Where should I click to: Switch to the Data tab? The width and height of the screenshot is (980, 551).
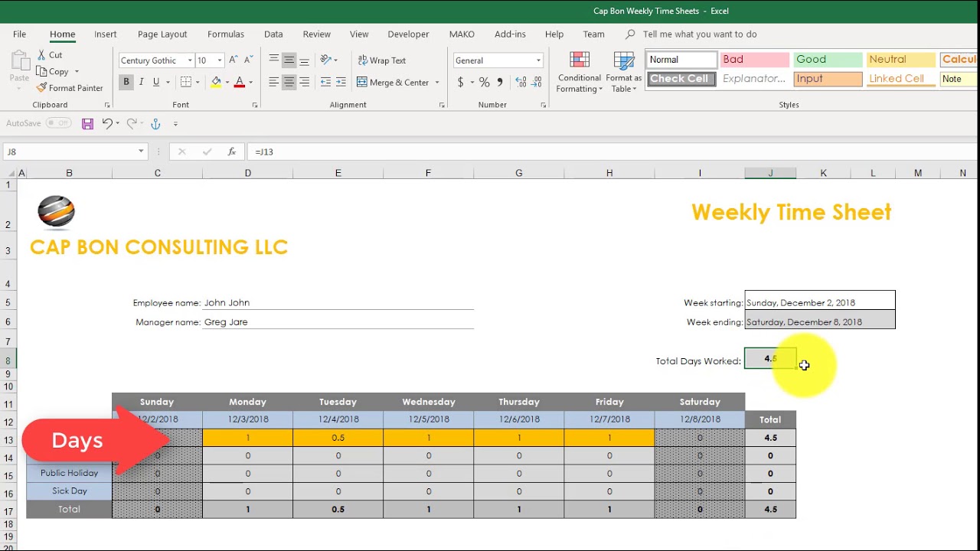tap(273, 34)
